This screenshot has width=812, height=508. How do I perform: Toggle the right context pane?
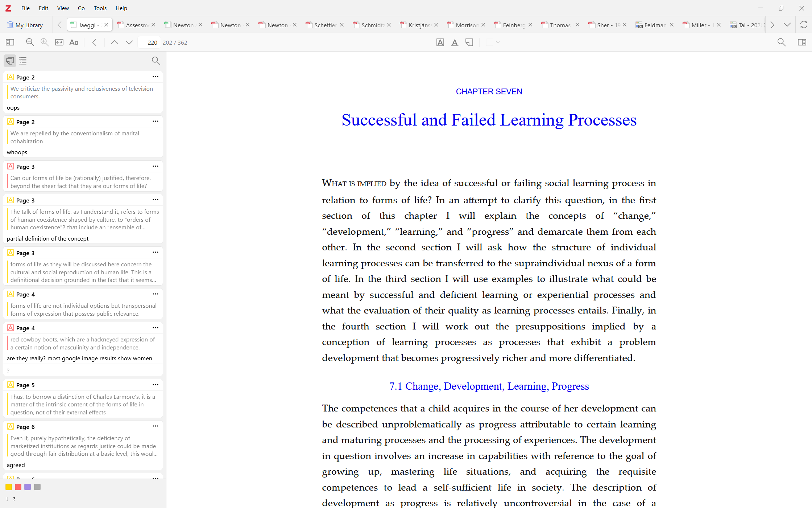coord(802,42)
